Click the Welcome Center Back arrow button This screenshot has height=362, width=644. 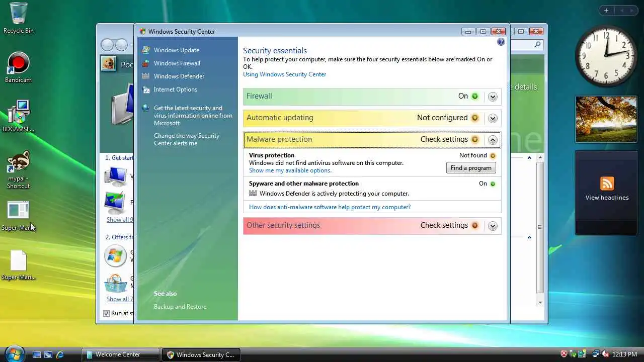click(107, 45)
